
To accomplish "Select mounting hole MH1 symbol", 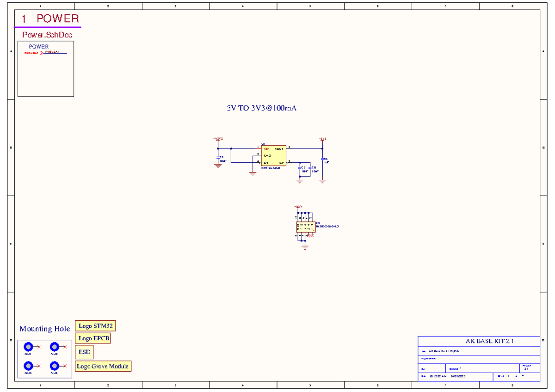I will point(29,346).
